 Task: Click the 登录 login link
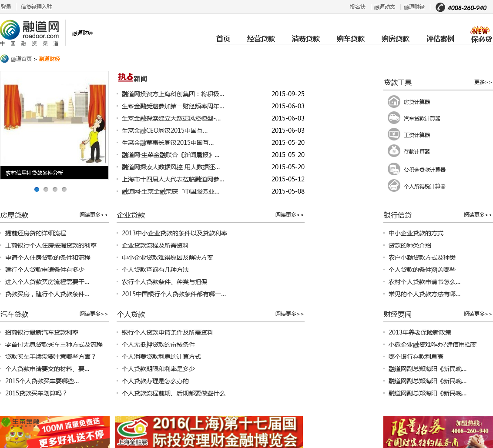tap(6, 7)
